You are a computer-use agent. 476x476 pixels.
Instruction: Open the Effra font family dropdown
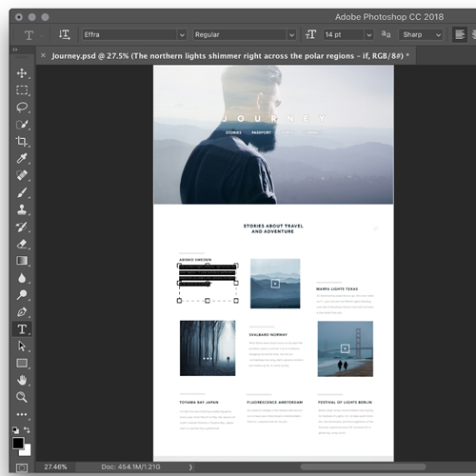click(134, 34)
